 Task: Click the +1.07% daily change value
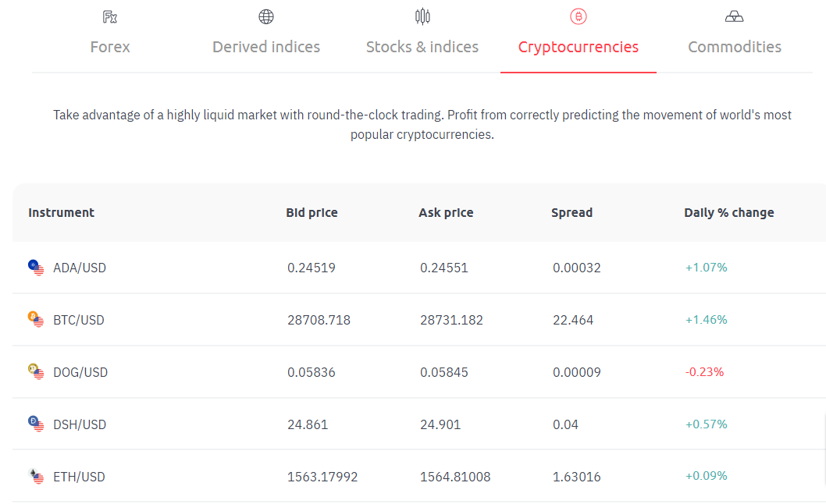(x=706, y=267)
